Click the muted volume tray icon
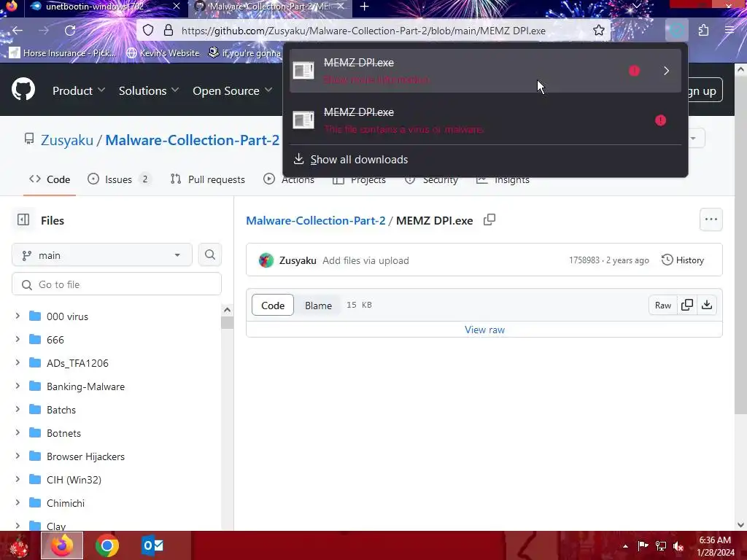Image resolution: width=747 pixels, height=560 pixels. pyautogui.click(x=678, y=545)
